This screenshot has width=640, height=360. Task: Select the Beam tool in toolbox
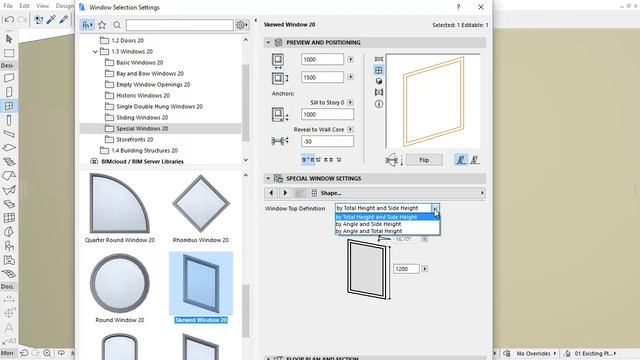9,134
